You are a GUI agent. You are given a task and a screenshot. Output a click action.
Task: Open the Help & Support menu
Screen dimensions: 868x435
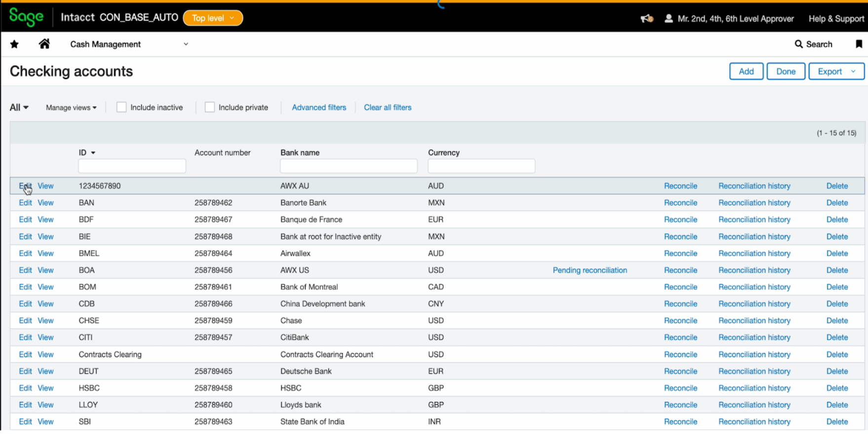(836, 19)
